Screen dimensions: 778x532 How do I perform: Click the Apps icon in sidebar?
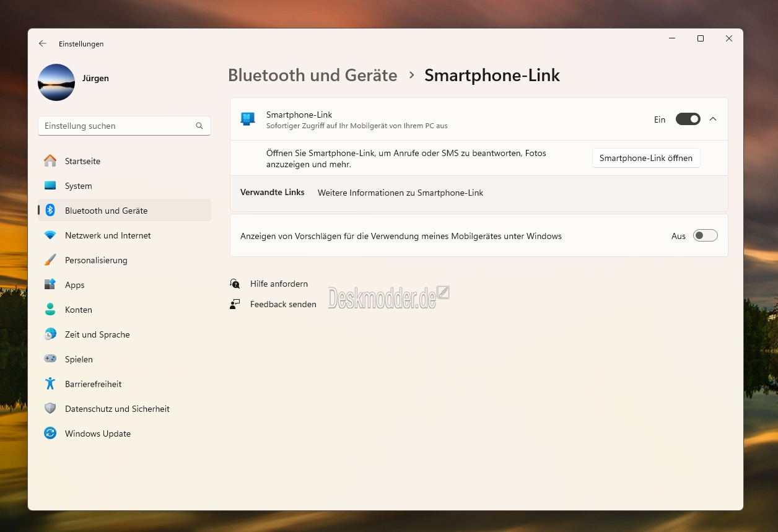tap(50, 285)
